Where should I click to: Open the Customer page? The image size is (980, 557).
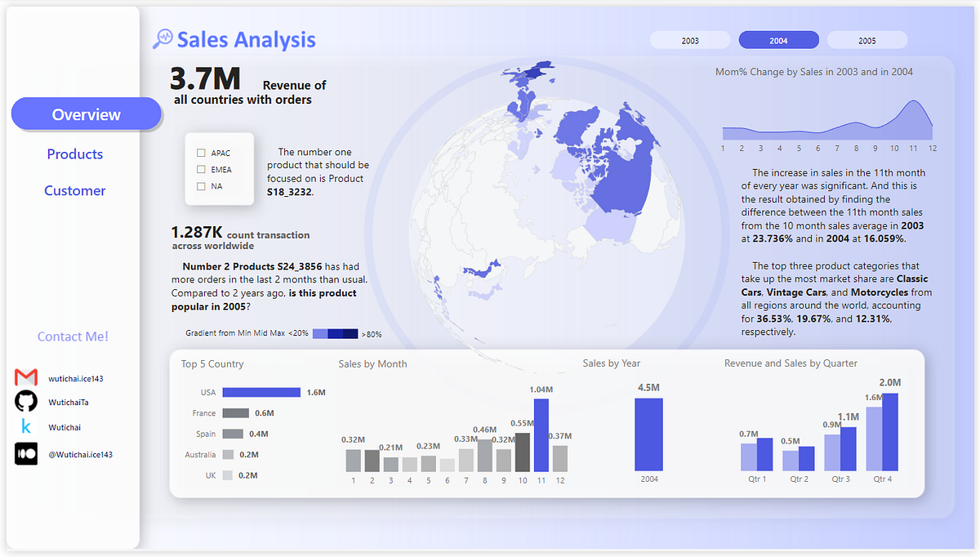74,190
